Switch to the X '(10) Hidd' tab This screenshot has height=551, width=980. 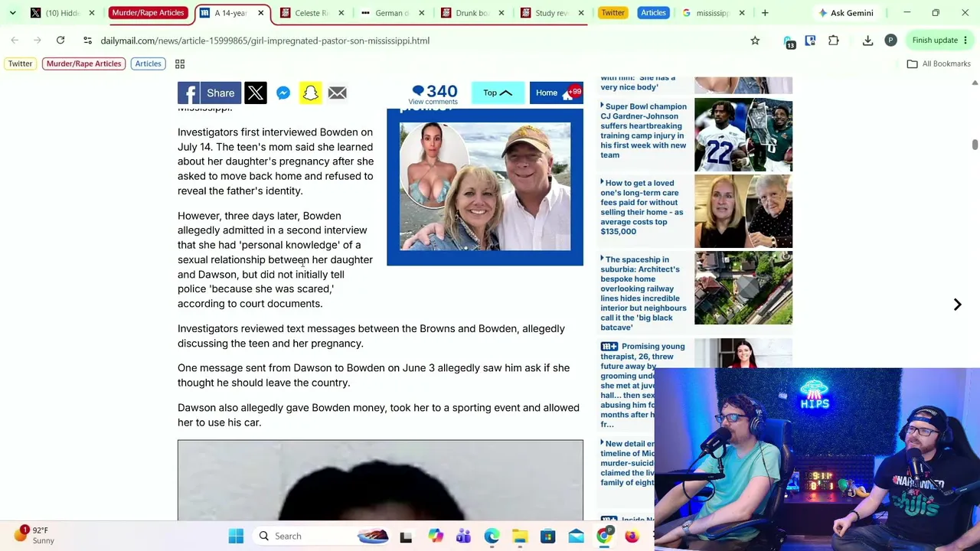[61, 13]
